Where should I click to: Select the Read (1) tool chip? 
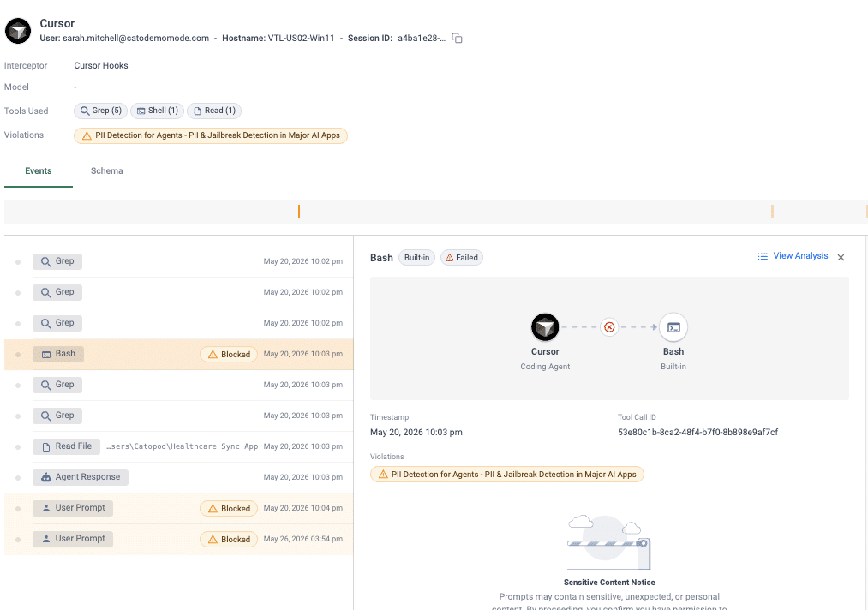point(214,111)
